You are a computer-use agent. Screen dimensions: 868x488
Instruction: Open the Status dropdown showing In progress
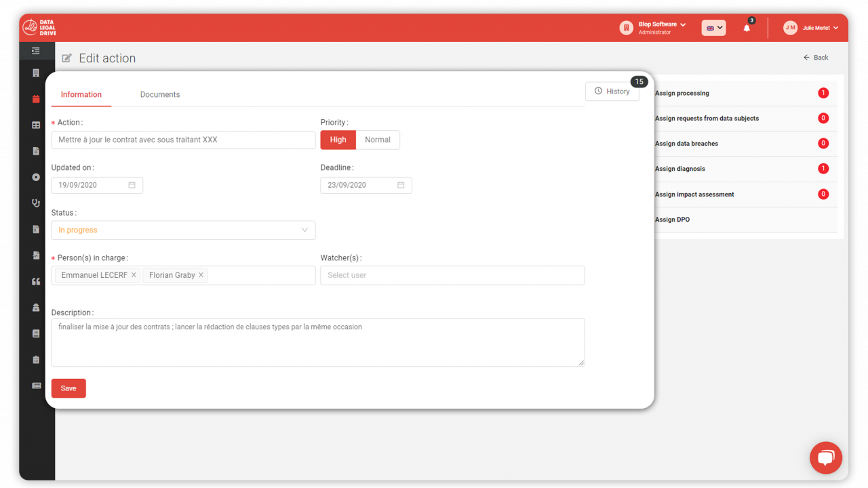[x=183, y=230]
